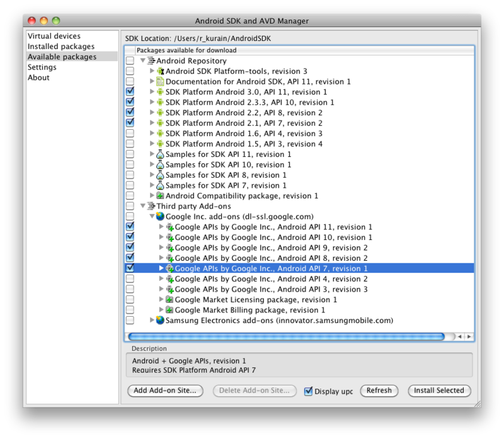The width and height of the screenshot is (504, 439).
Task: Expand SDK Platform Android 2.2 row
Action: 152,112
